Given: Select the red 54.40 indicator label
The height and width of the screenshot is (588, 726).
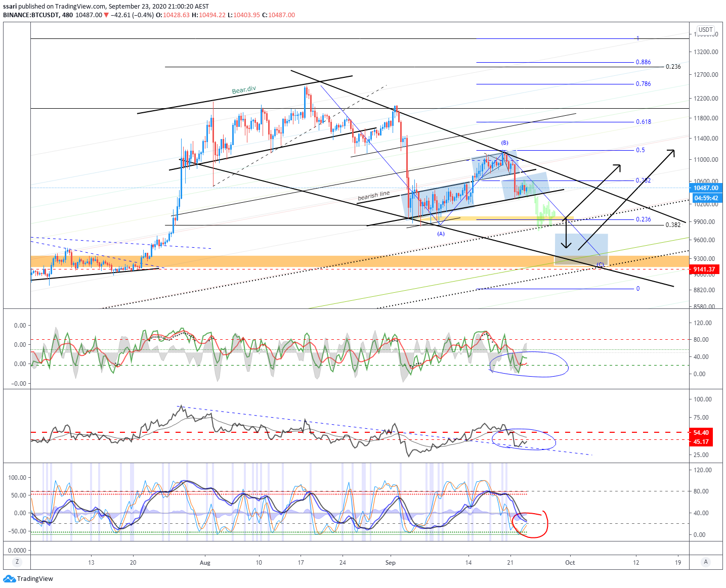Looking at the screenshot, I should pos(701,433).
